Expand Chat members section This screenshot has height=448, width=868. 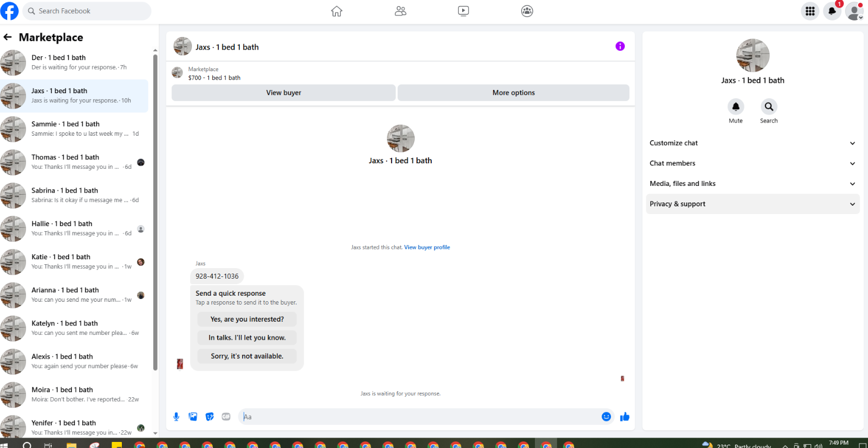pyautogui.click(x=753, y=163)
